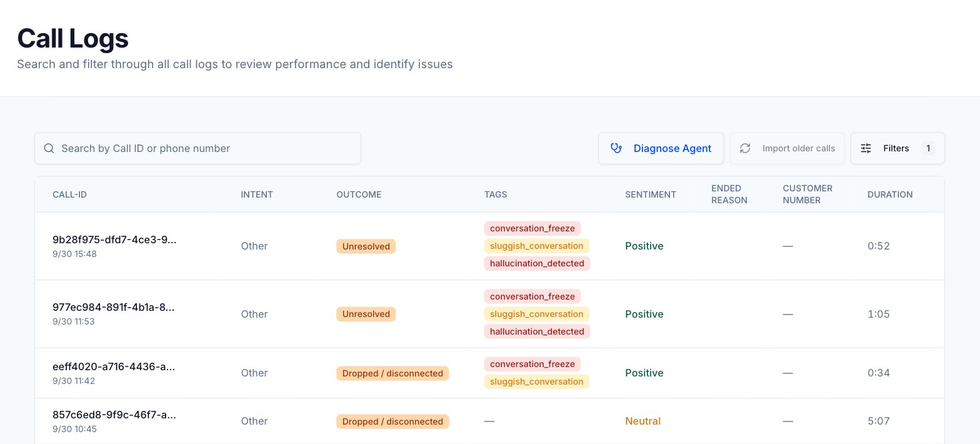Click Dropped / disconnected badge in eeff4020 row

pos(392,373)
